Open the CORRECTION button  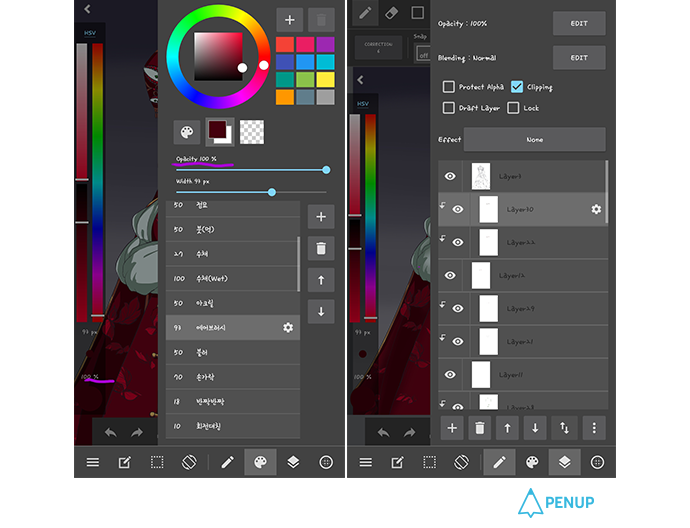pos(378,47)
